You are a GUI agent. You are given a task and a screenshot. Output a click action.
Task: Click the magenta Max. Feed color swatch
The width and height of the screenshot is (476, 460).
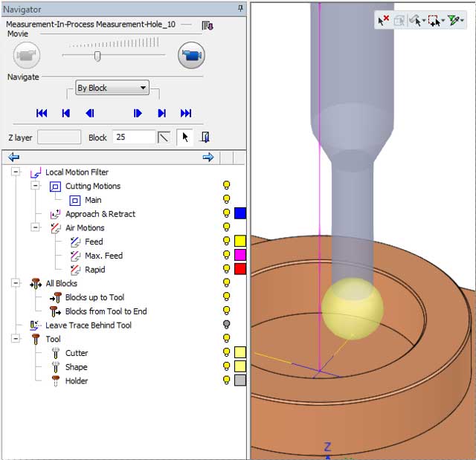click(x=240, y=256)
